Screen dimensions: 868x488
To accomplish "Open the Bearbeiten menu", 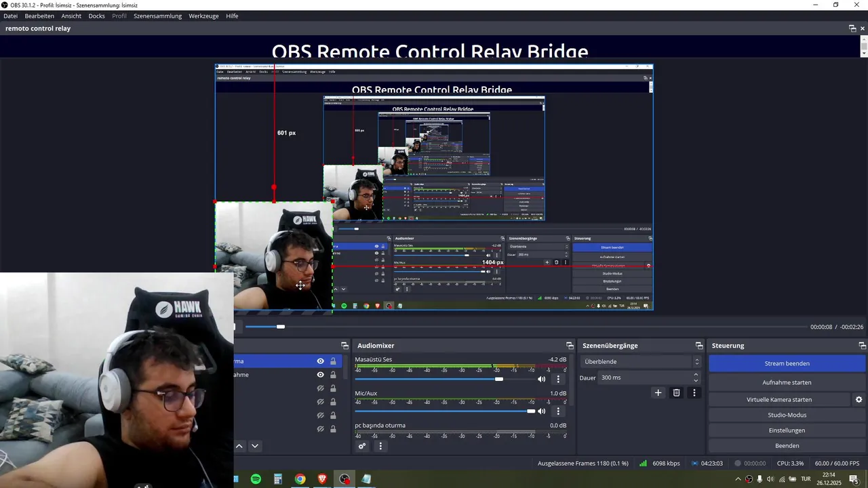I will coord(39,16).
